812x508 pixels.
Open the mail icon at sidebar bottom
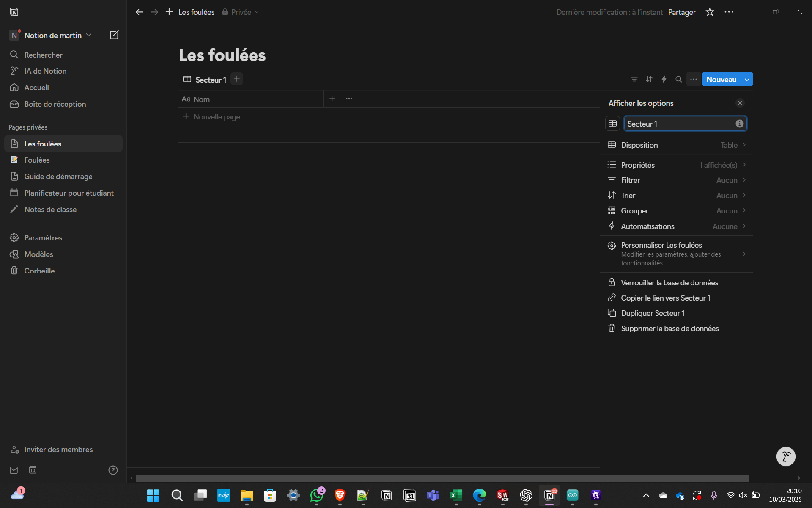(x=14, y=470)
